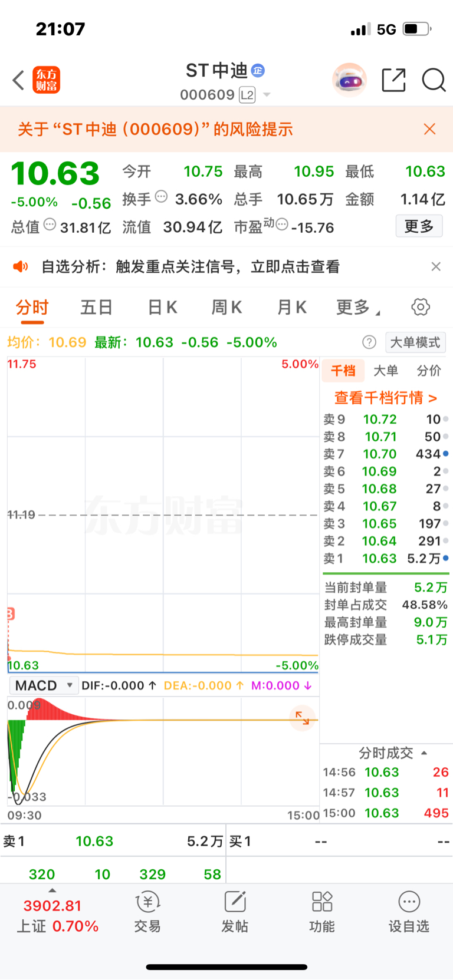Open the share icon

point(393,80)
